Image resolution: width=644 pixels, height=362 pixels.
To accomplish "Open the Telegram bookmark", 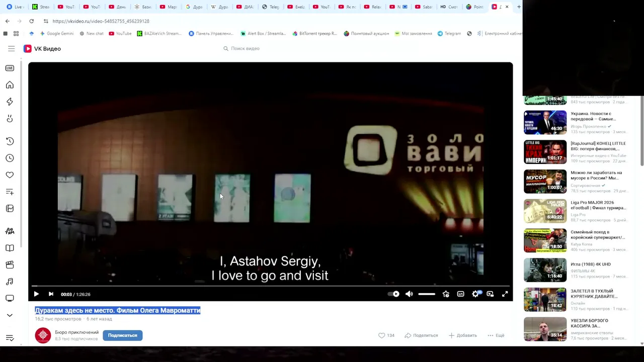I will tap(449, 34).
